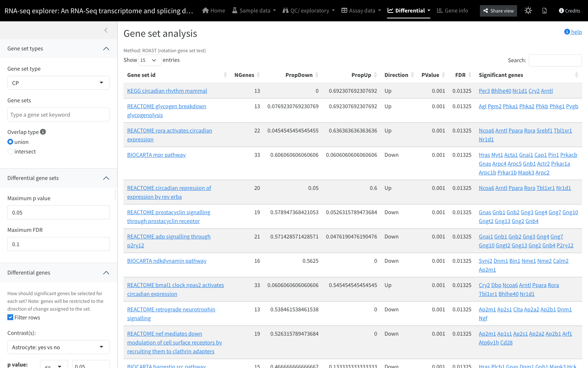This screenshot has height=368, width=588.
Task: Open REACTOME glycogen breakdown glycogenolysis link
Action: pos(166,110)
